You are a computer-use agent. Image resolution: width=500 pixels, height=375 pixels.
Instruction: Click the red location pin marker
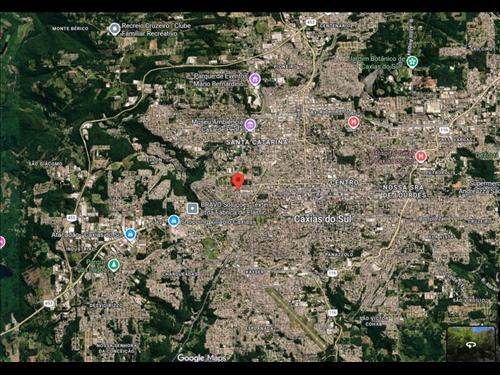[x=238, y=181]
